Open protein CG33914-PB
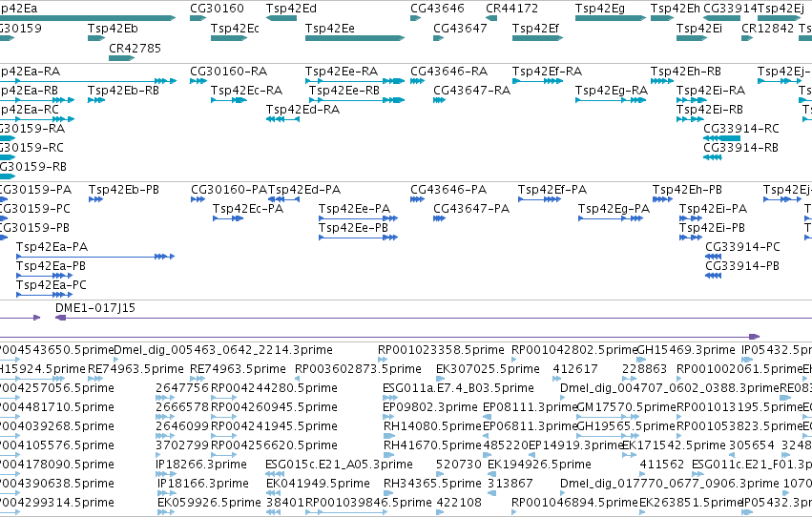This screenshot has width=812, height=517. tap(742, 266)
